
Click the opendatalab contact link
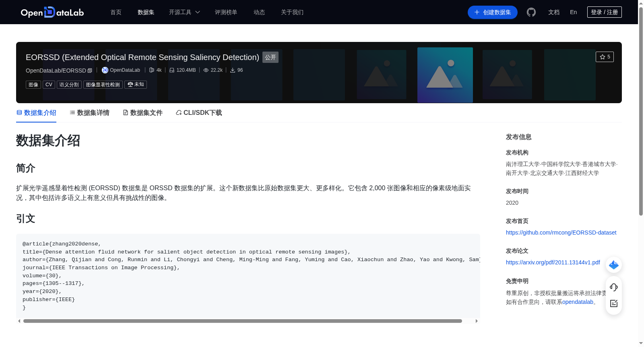[578, 302]
